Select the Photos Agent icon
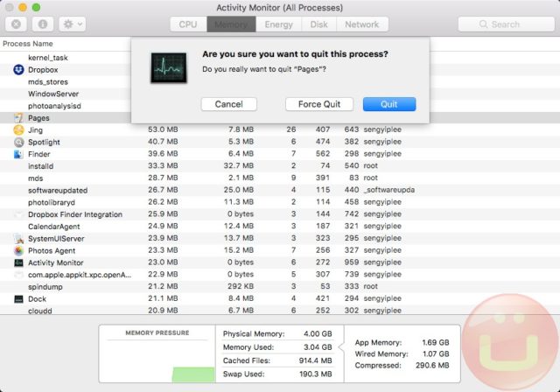 [18, 250]
